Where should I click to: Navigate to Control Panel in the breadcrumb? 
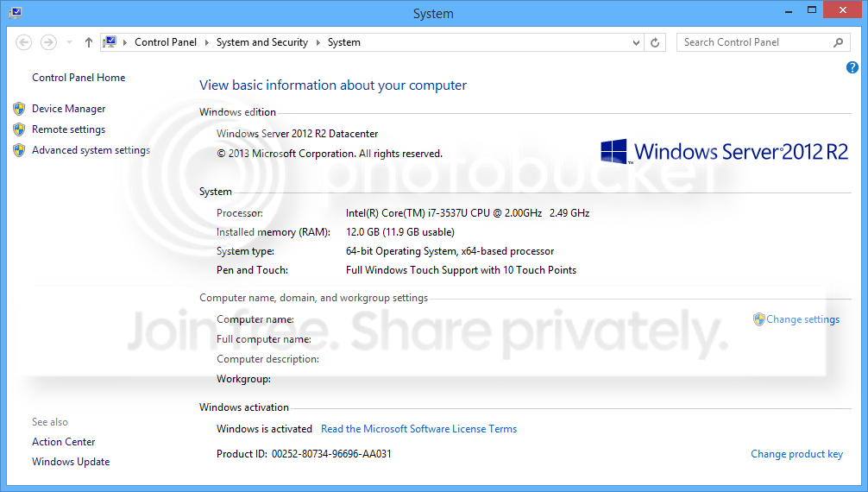[165, 42]
